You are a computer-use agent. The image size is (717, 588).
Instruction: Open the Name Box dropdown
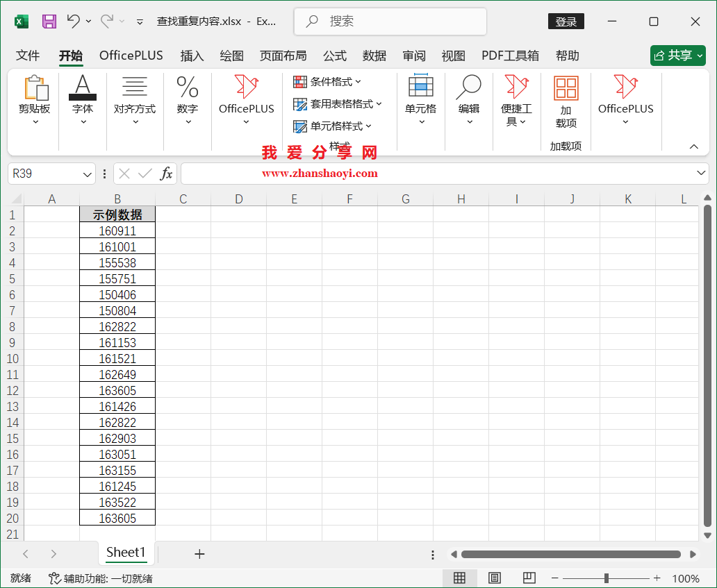[x=86, y=173]
